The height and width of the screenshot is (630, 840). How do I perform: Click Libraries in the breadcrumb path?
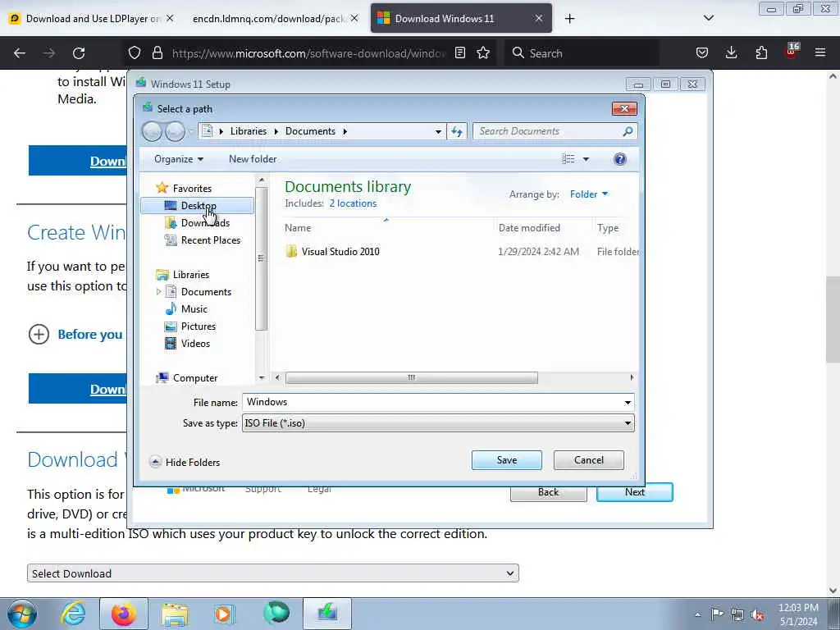click(248, 131)
